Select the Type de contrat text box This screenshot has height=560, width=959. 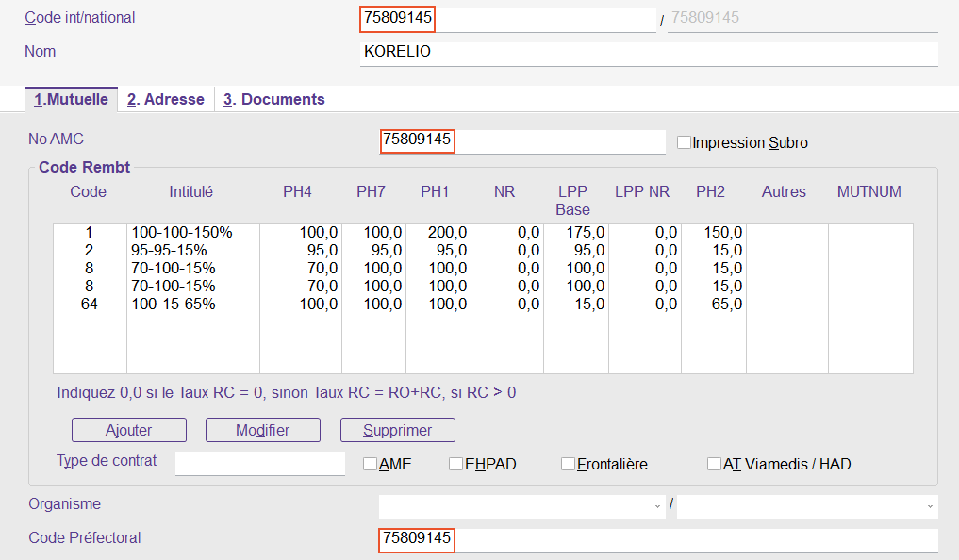coord(260,463)
